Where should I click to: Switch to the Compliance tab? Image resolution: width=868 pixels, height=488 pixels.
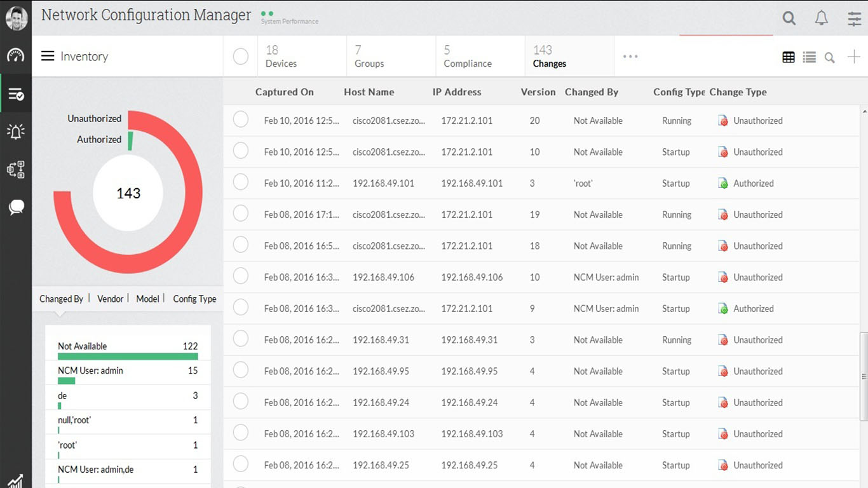tap(467, 56)
